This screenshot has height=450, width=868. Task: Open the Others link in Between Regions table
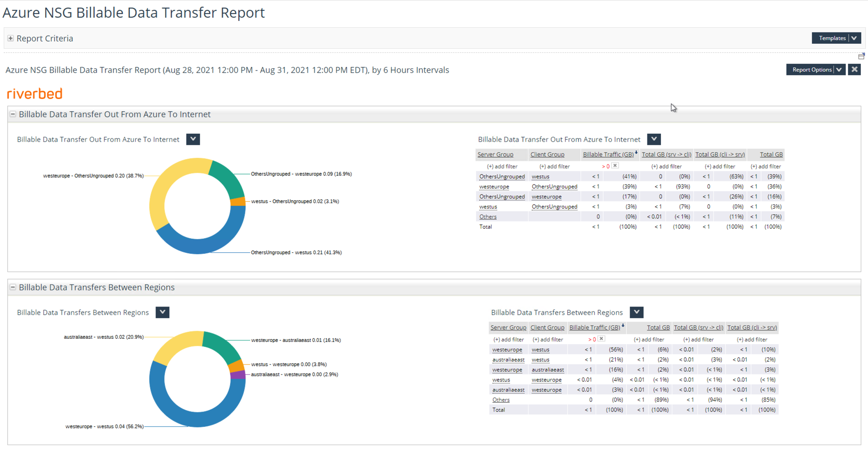[x=500, y=400]
